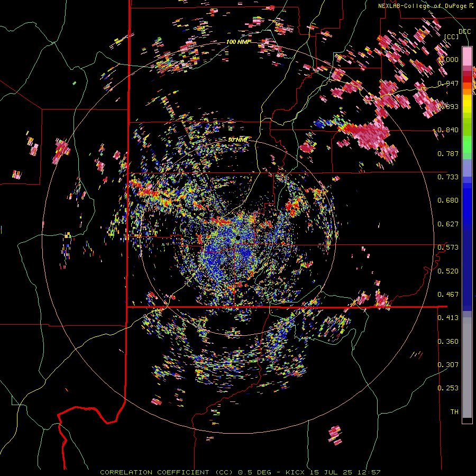This screenshot has width=476, height=476.
Task: Click the 0.733 color scale value
Action: [448, 177]
